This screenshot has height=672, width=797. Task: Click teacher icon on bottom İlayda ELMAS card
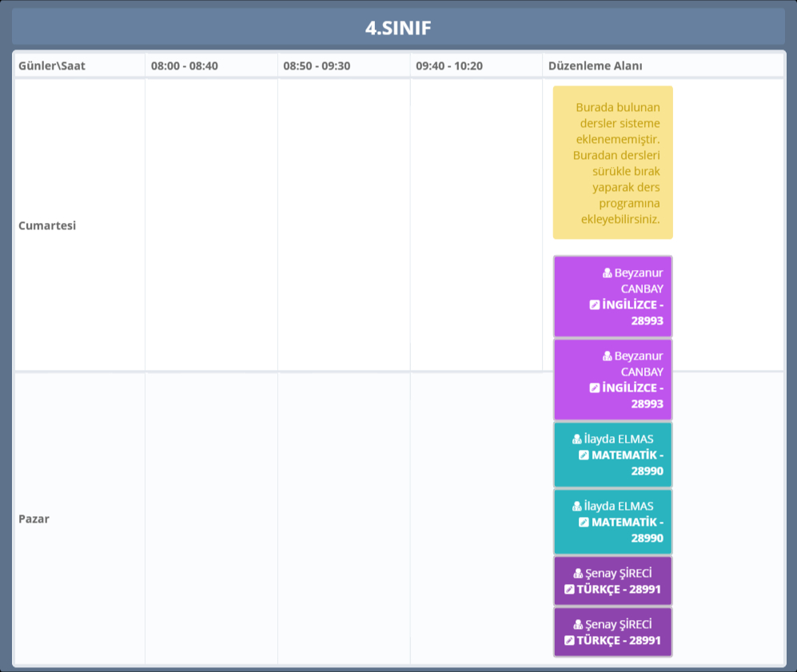click(x=577, y=506)
